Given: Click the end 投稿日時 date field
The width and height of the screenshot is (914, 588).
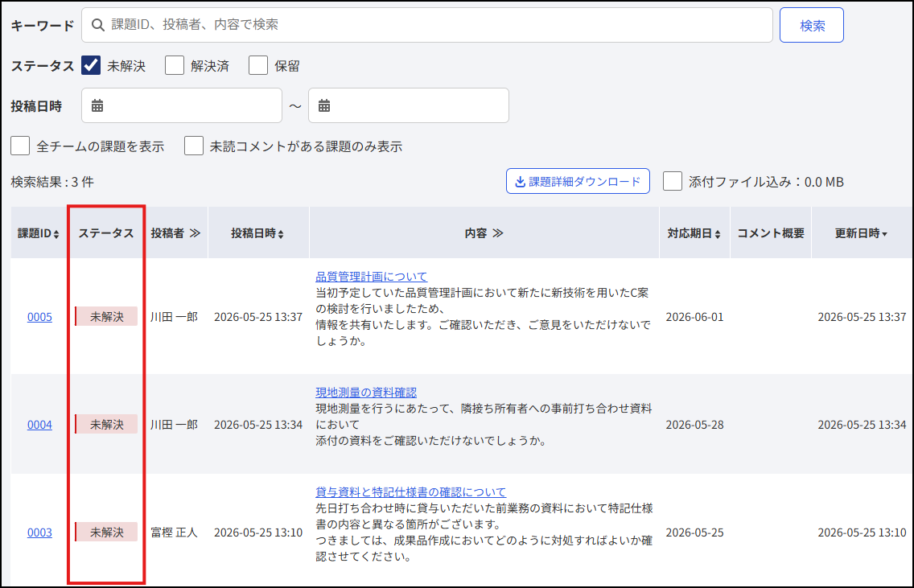Looking at the screenshot, I should 409,105.
